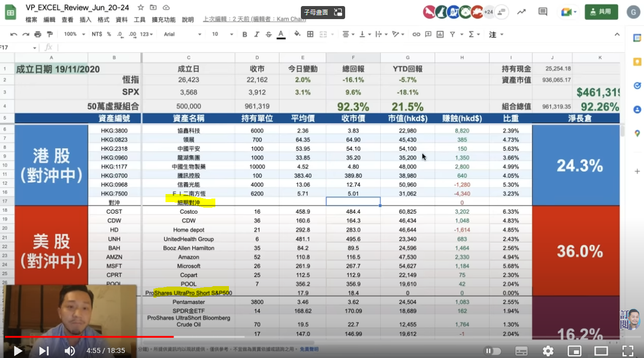The image size is (644, 358).
Task: Open the 擴充功能 menu
Action: [x=164, y=20]
